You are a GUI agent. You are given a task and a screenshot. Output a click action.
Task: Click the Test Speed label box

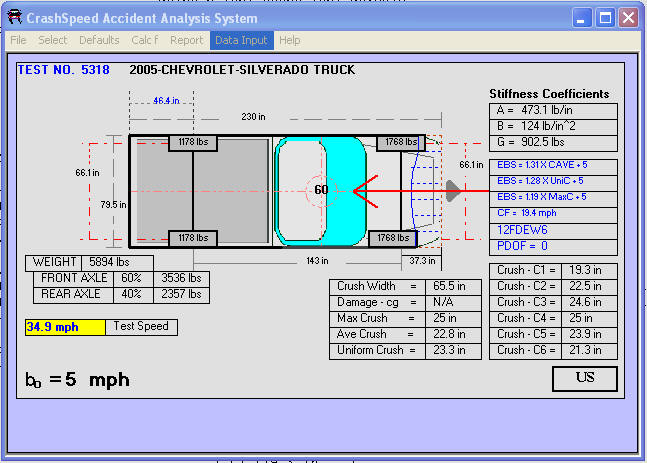click(x=141, y=327)
